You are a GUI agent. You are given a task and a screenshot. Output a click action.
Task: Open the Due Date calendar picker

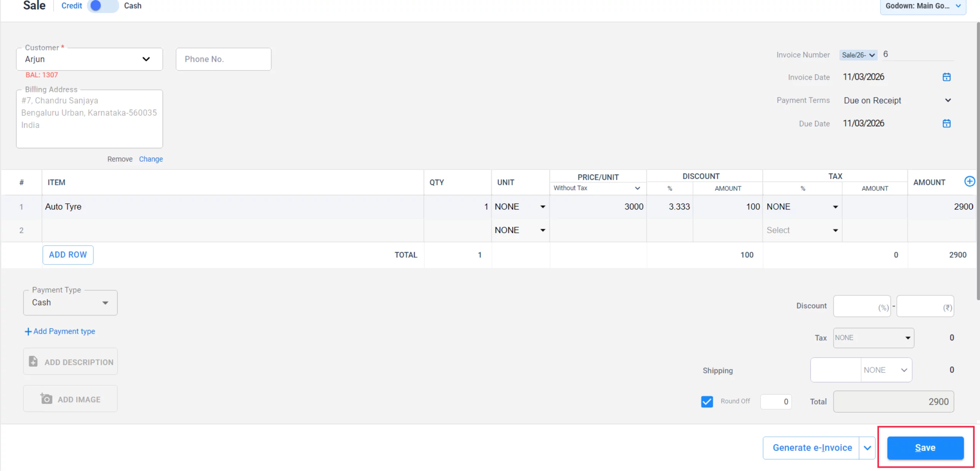click(946, 123)
